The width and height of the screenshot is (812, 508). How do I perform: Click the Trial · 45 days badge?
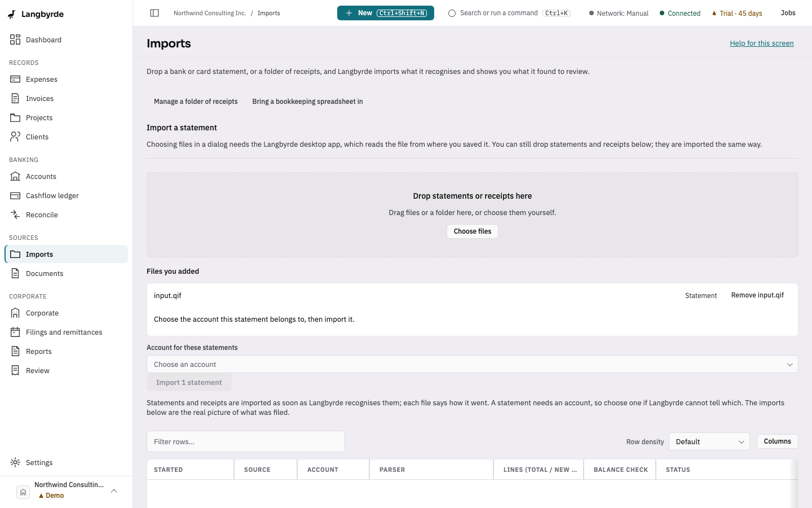point(737,14)
